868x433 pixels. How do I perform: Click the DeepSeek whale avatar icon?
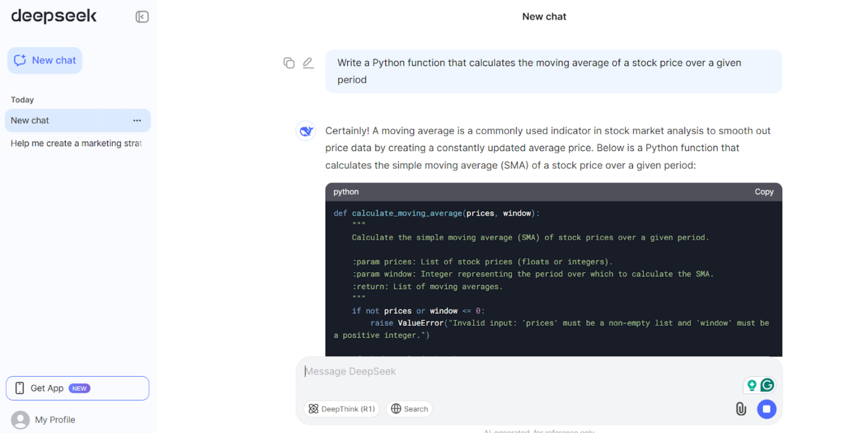306,131
